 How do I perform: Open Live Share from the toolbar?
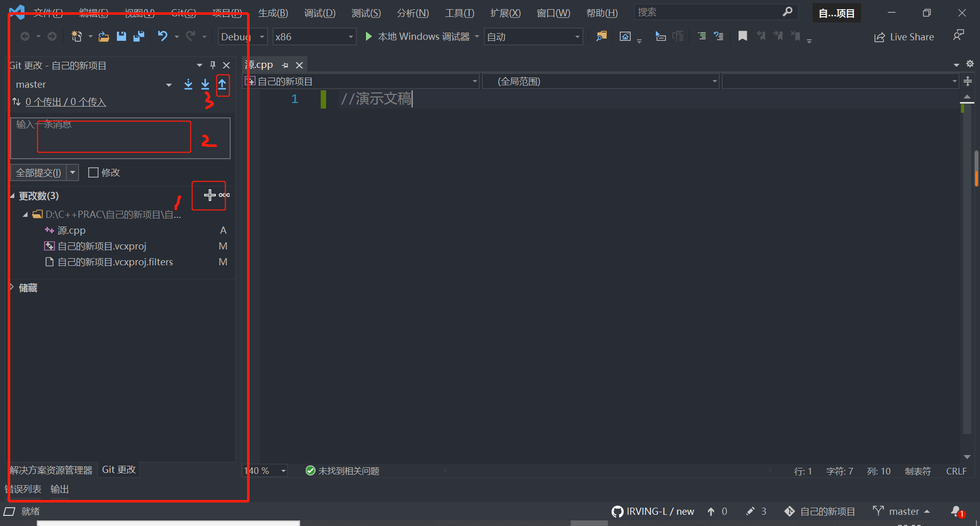tap(903, 36)
